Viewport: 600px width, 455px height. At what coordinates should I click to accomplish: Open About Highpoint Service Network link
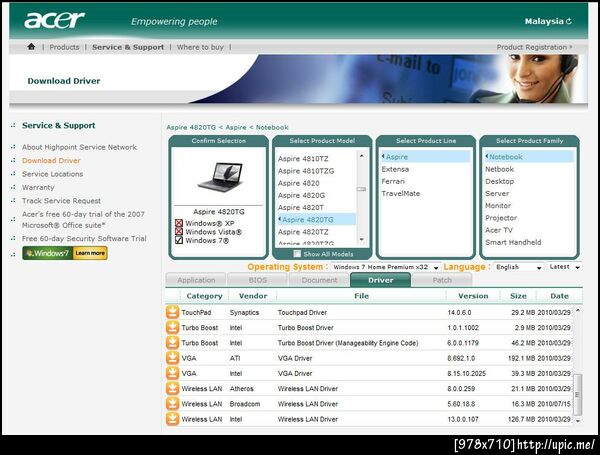[x=79, y=147]
